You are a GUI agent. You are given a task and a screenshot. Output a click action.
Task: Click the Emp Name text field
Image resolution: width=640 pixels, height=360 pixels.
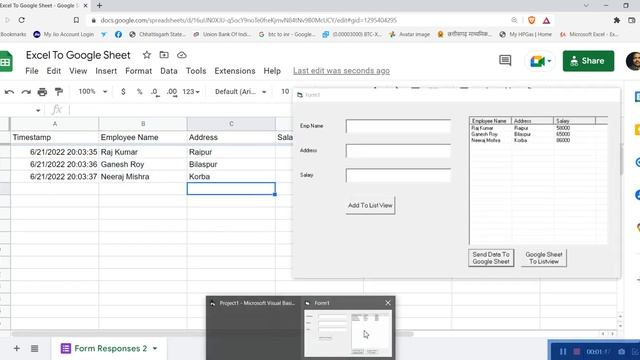[x=398, y=126]
